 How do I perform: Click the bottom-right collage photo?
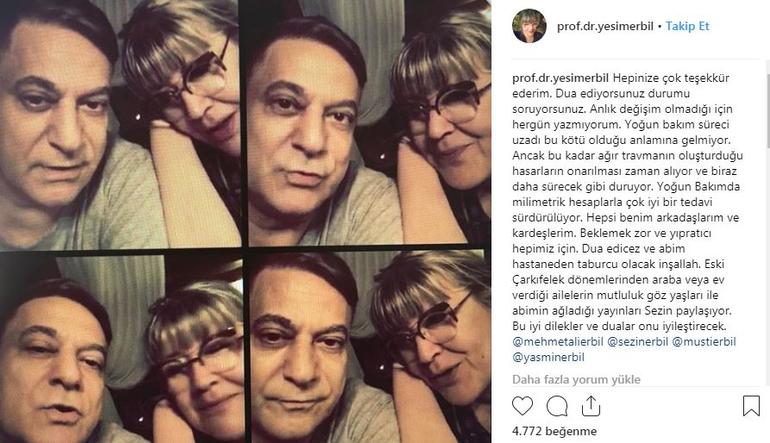(x=370, y=346)
